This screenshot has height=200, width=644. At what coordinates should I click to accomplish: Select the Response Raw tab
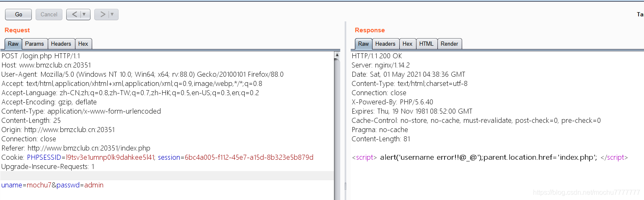point(364,44)
